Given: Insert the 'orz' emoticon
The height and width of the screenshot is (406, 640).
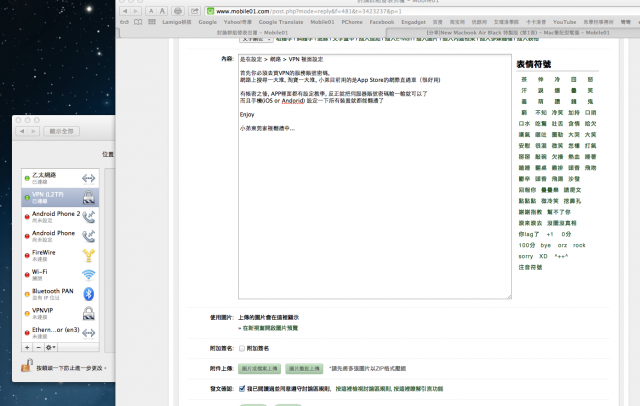Looking at the screenshot, I should pos(562,245).
